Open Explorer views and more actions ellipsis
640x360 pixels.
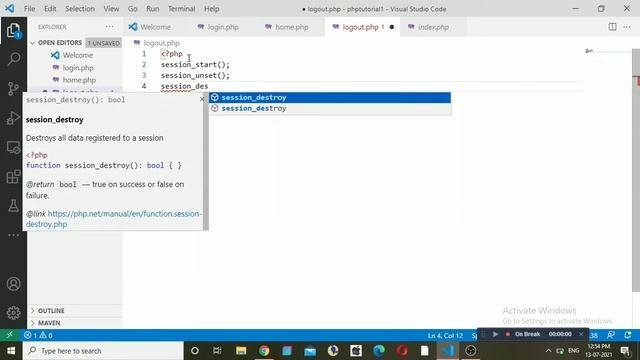click(109, 27)
